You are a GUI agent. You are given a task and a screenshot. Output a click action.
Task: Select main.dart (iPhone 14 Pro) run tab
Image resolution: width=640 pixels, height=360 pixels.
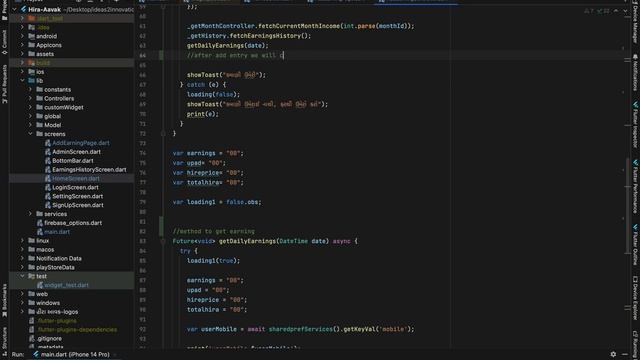pos(71,354)
